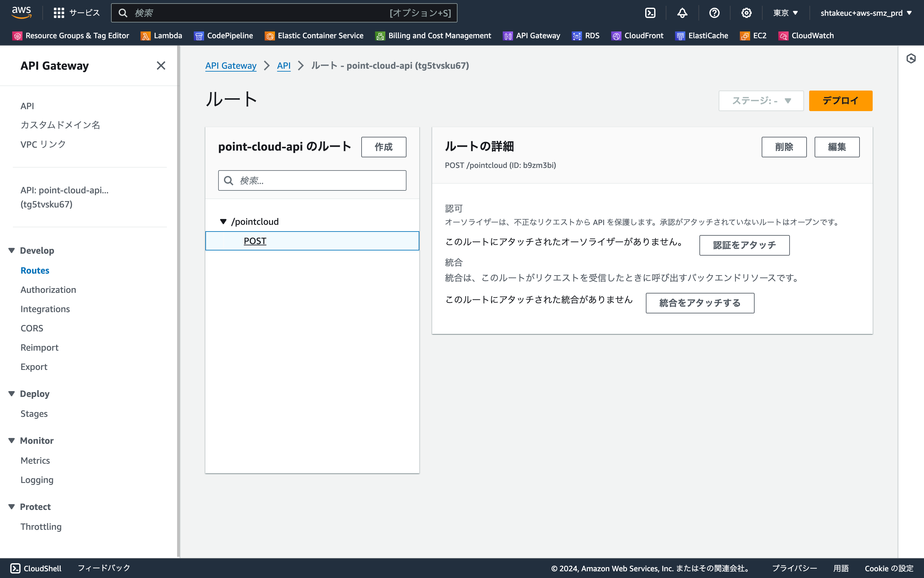Viewport: 924px width, 578px height.
Task: Open Throttling in the sidebar
Action: (41, 526)
